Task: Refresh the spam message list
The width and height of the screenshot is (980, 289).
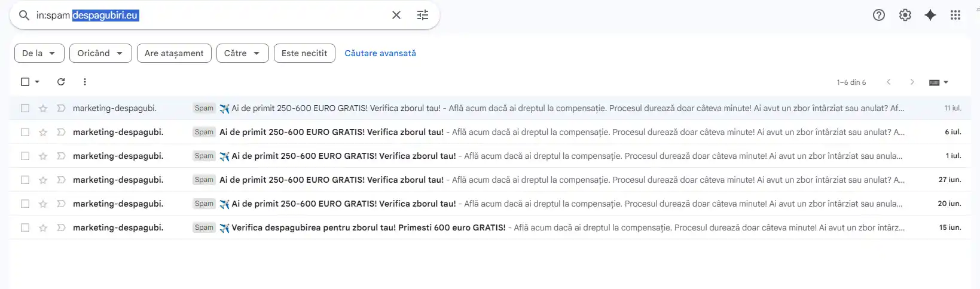Action: pos(61,82)
